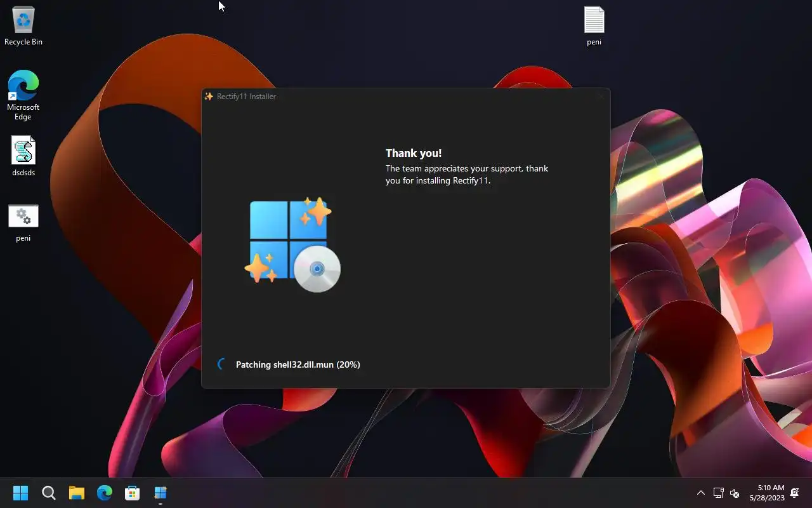812x508 pixels.
Task: Select the Microsoft Edge desktop shortcut
Action: click(x=23, y=95)
